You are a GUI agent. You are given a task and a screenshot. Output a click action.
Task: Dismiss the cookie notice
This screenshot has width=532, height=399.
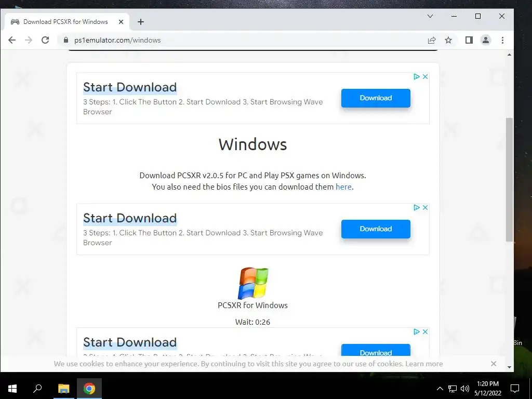(494, 364)
